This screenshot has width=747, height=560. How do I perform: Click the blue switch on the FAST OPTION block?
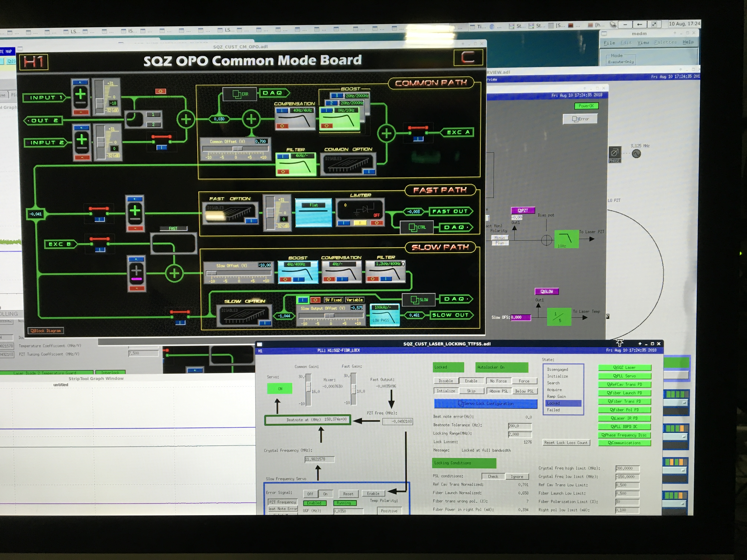point(251,221)
